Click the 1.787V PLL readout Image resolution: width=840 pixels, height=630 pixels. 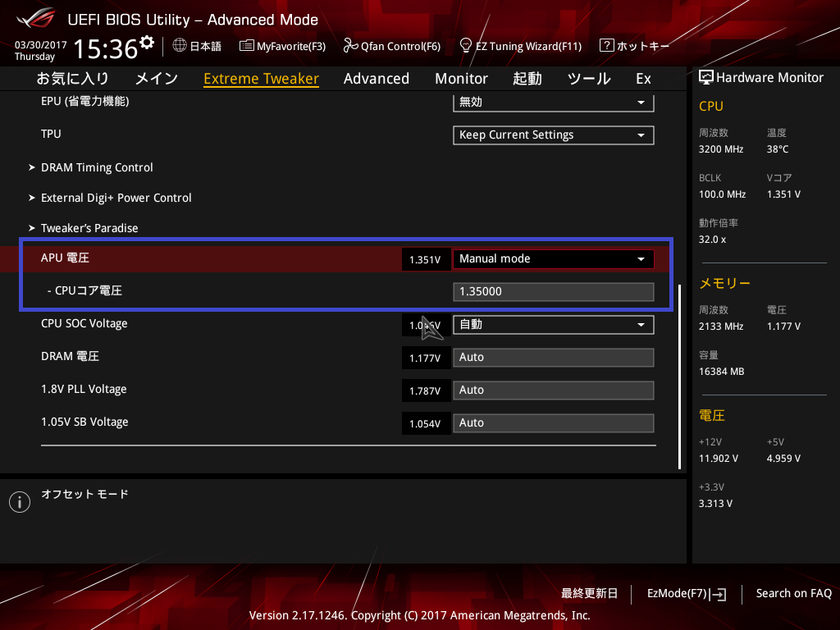426,391
